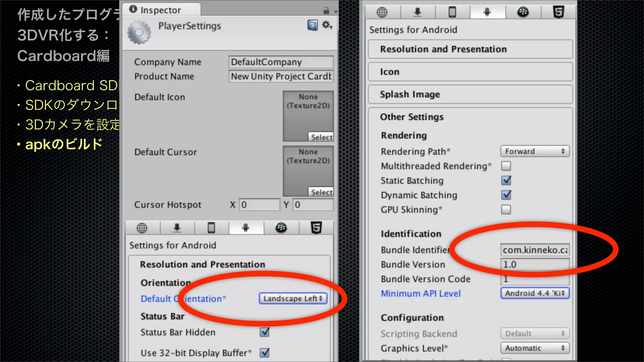Click Select button under Default Icon
Screen dimensions: 644x362
click(321, 137)
